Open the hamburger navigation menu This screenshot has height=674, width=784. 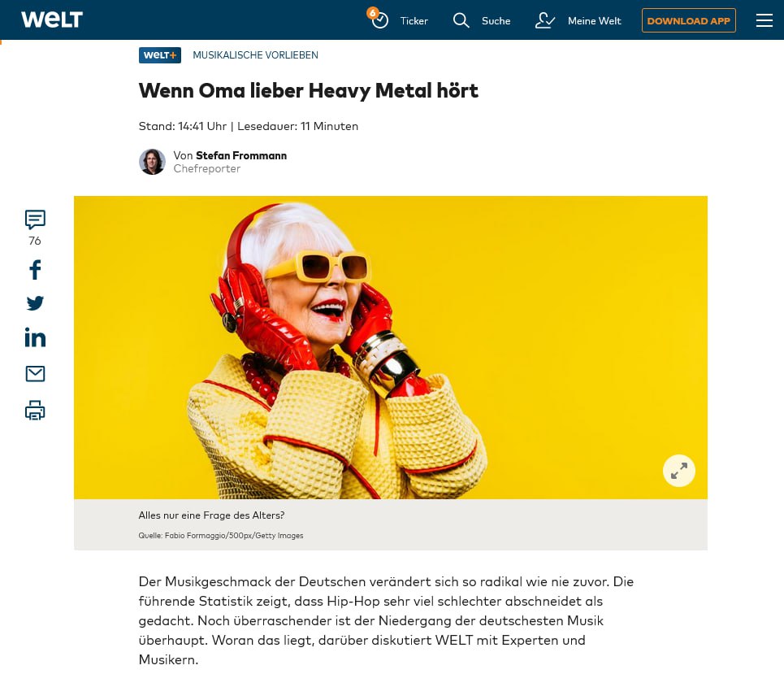(764, 20)
